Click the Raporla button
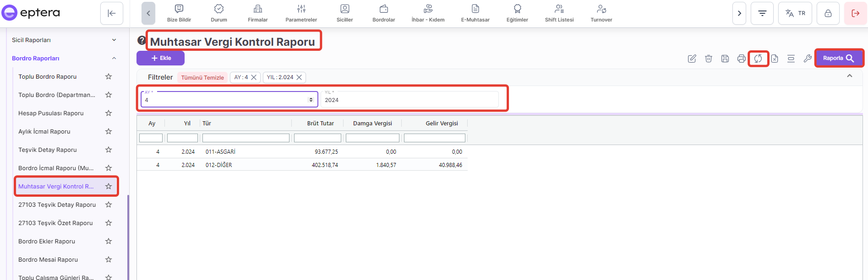The image size is (868, 280). point(839,58)
